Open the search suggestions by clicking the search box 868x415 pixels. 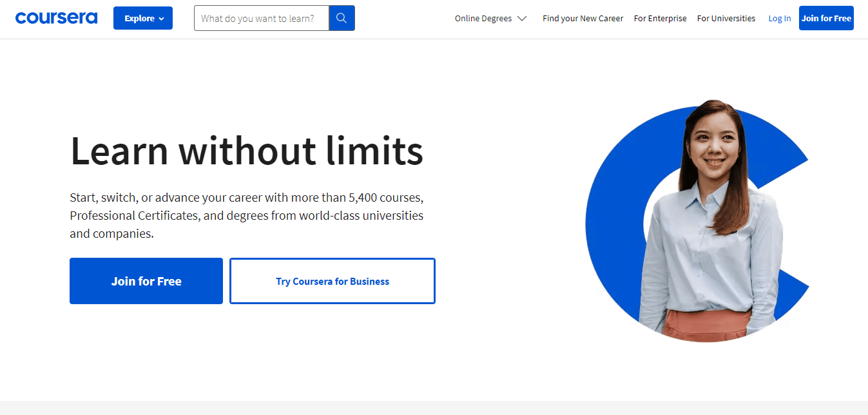tap(261, 18)
